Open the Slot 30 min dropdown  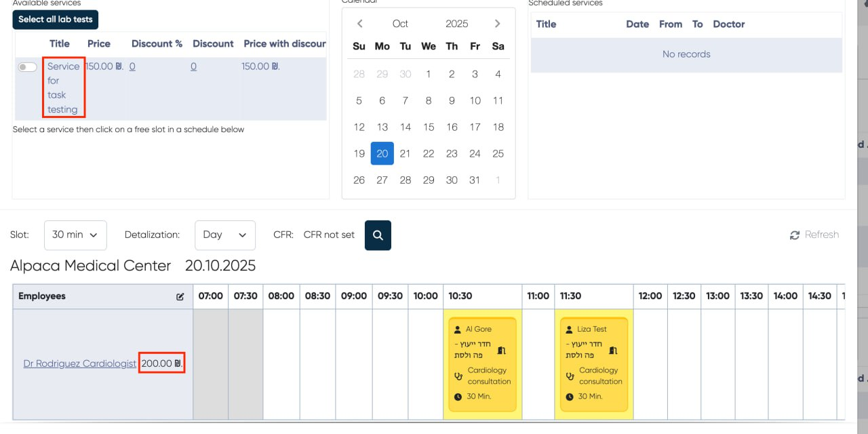75,235
